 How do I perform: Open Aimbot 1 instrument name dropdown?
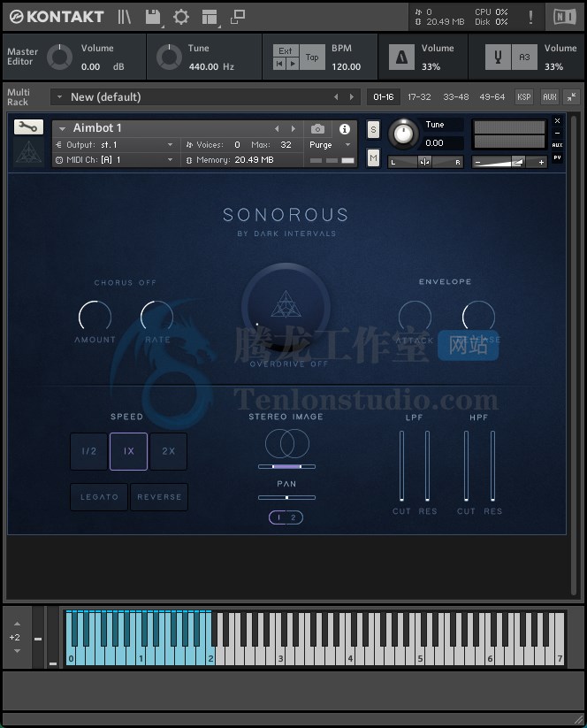coord(63,128)
